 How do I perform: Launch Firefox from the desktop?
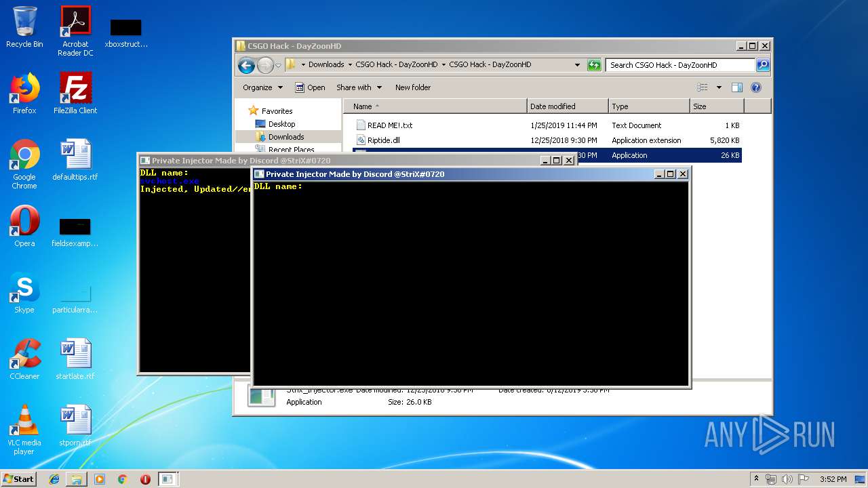click(24, 94)
